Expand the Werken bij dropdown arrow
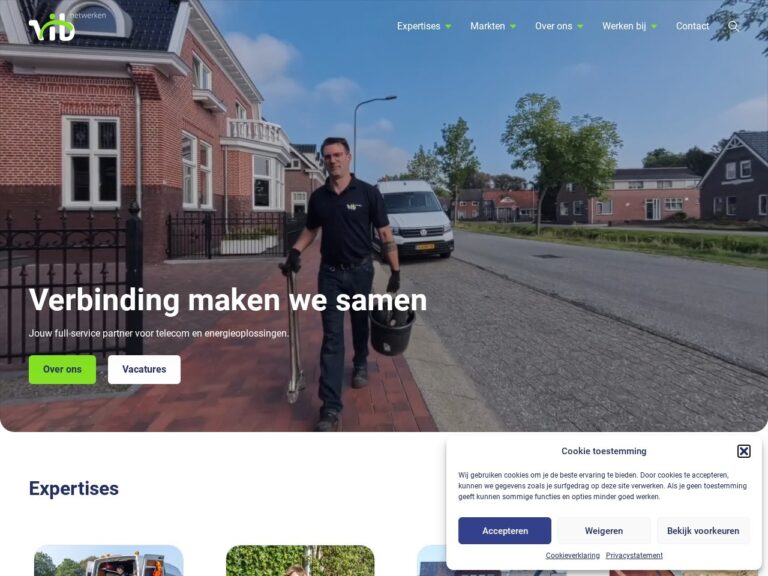The height and width of the screenshot is (576, 768). (x=654, y=26)
